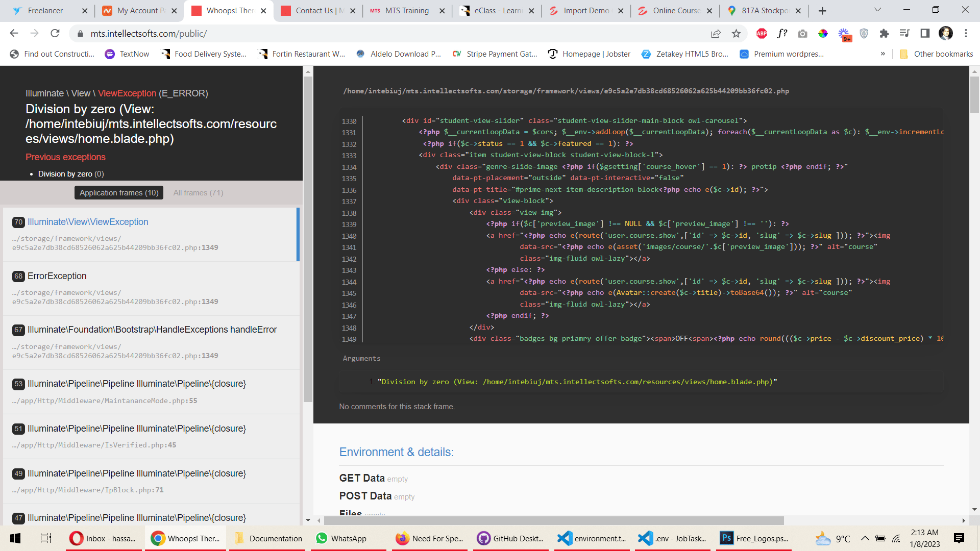Open the Chrome three-dot menu
This screenshot has width=980, height=551.
coord(966,34)
